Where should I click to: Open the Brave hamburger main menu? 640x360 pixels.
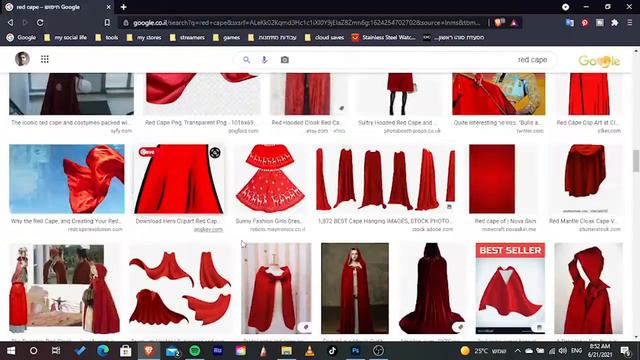pos(629,23)
